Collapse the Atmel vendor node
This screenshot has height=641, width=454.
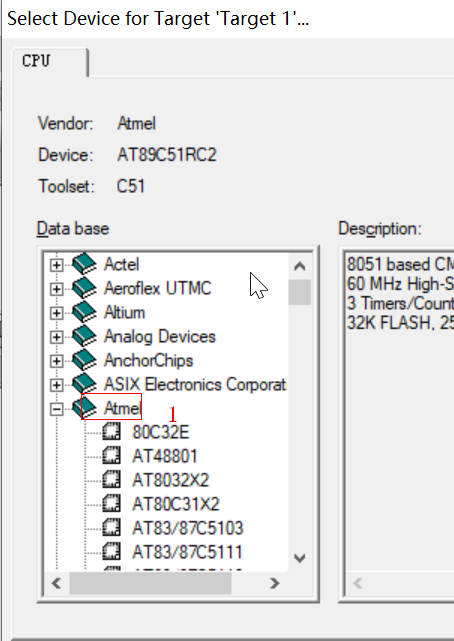[56, 409]
